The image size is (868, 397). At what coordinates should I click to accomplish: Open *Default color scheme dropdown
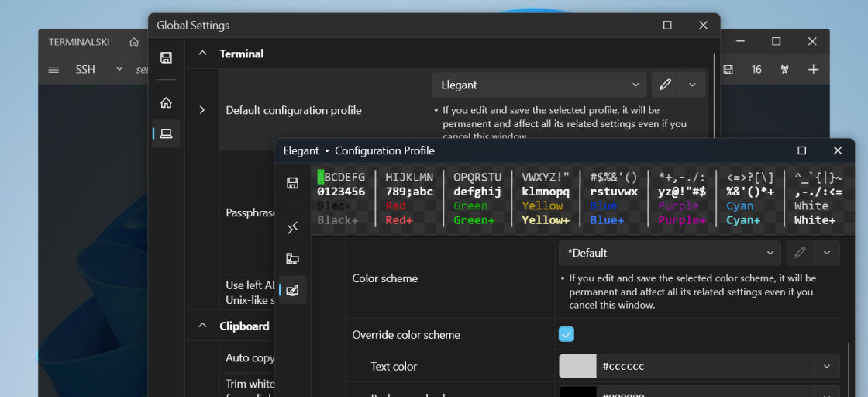click(670, 253)
